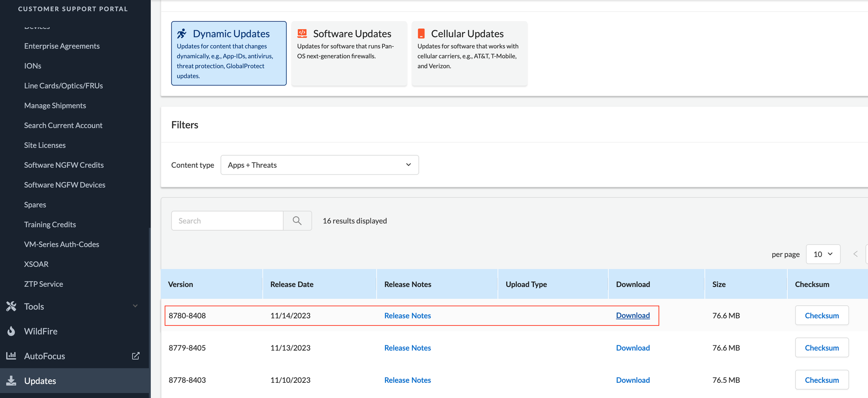
Task: Open IONs in the sidebar
Action: (x=33, y=66)
